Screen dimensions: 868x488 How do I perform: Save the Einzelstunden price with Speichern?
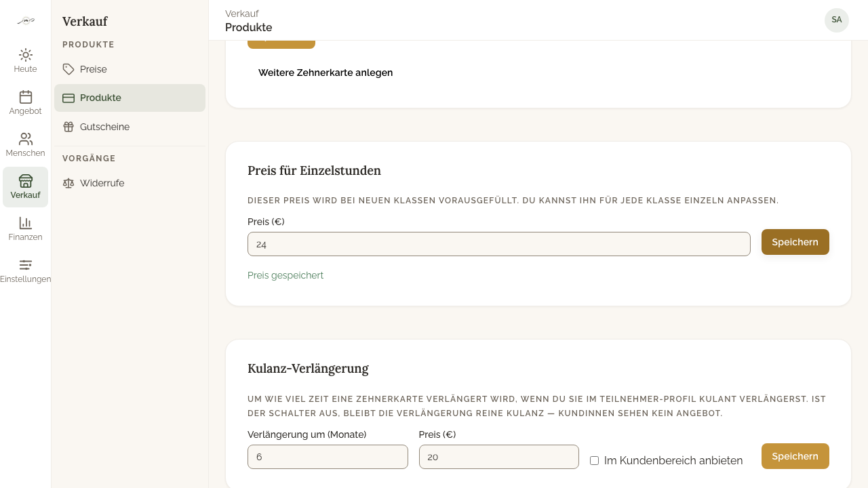point(795,242)
